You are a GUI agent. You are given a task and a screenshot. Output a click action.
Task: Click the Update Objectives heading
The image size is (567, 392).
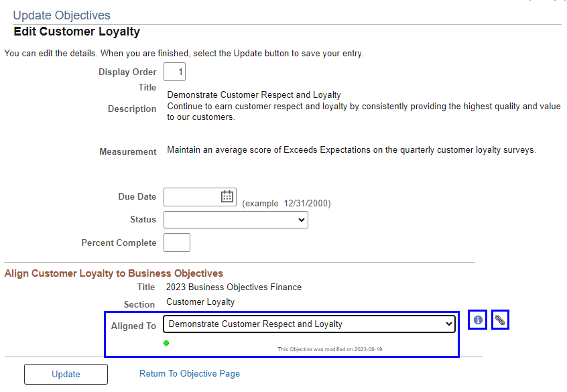[x=60, y=15]
